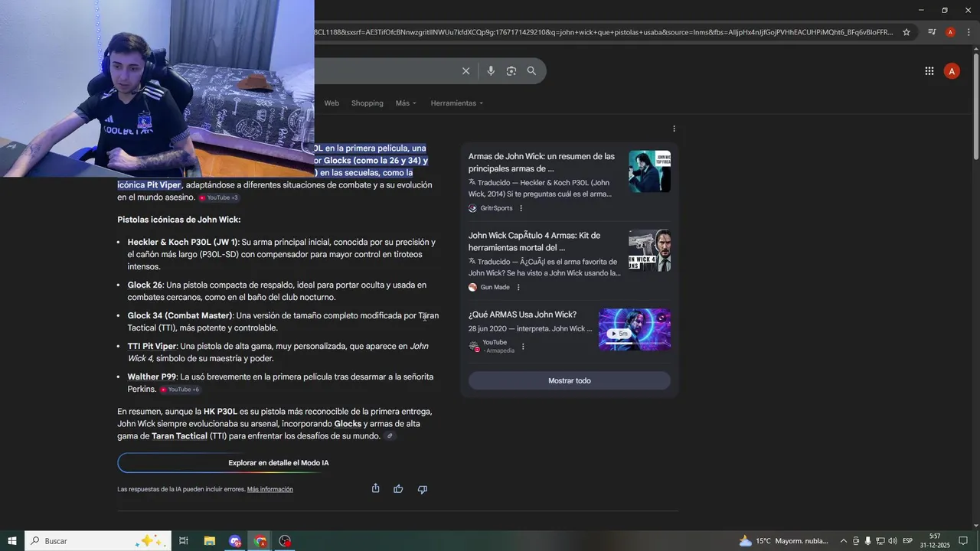Open AI overview three-dot options
This screenshot has width=980, height=551.
pos(674,129)
